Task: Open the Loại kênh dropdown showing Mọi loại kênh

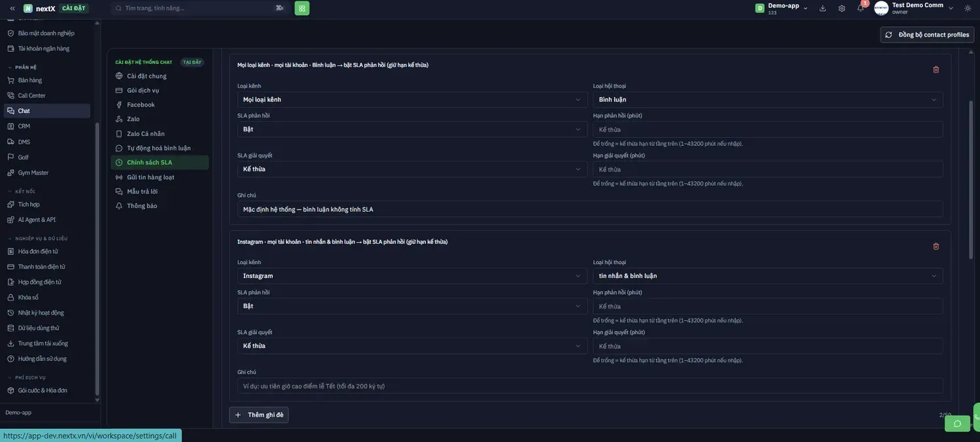Action: pyautogui.click(x=412, y=99)
